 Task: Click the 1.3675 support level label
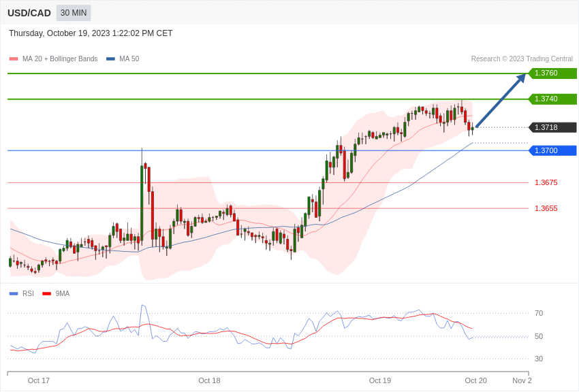(546, 182)
